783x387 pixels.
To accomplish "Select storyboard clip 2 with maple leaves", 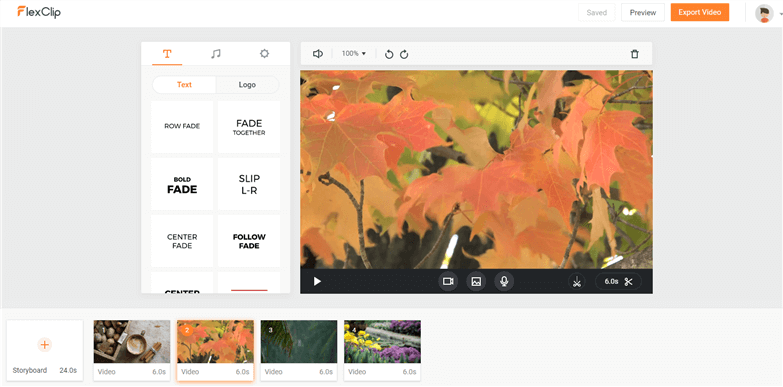I will tap(215, 351).
